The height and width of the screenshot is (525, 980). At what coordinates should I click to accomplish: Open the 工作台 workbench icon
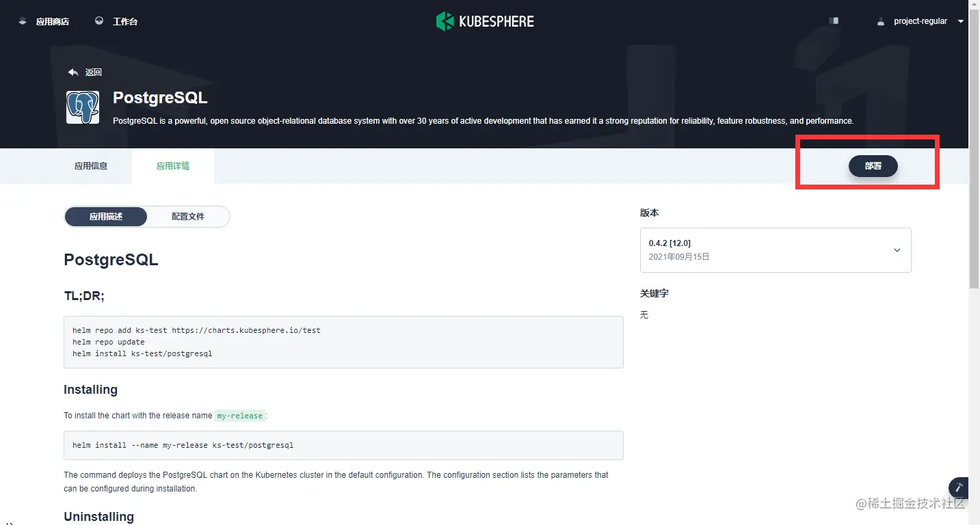[100, 21]
